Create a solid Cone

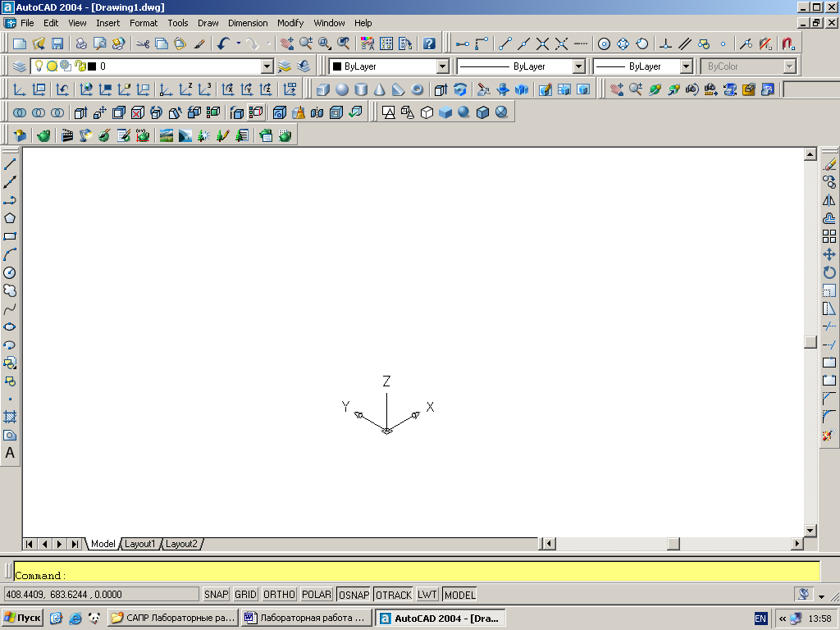coord(380,89)
